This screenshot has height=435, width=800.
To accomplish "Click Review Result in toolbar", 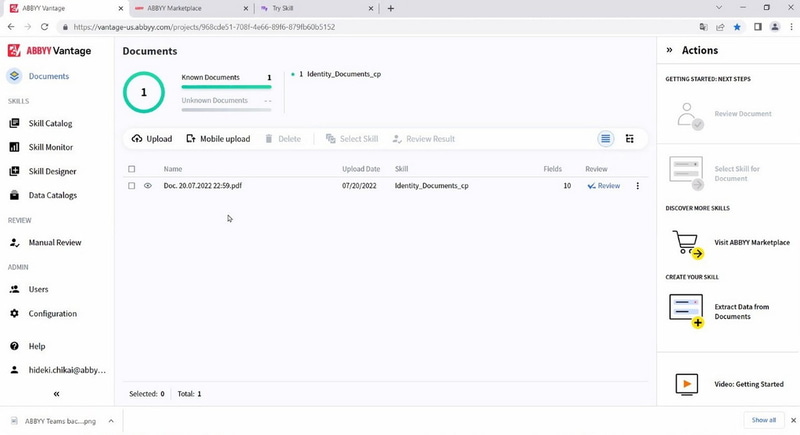I will [x=423, y=139].
